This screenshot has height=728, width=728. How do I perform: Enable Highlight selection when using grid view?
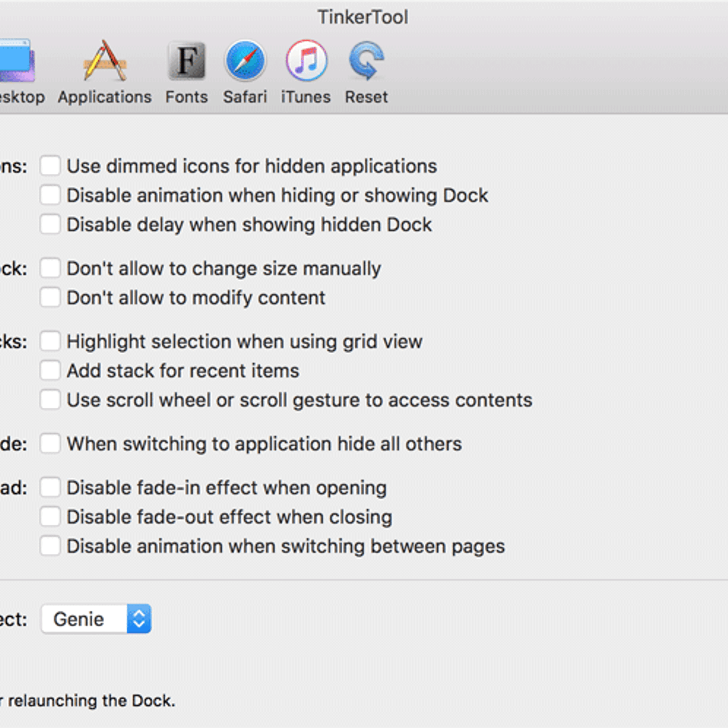50,341
